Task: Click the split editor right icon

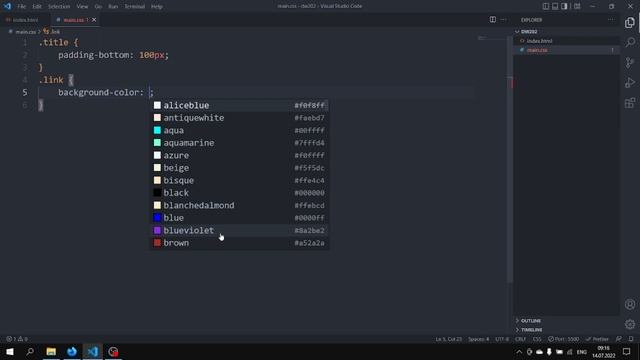Action: 493,20
